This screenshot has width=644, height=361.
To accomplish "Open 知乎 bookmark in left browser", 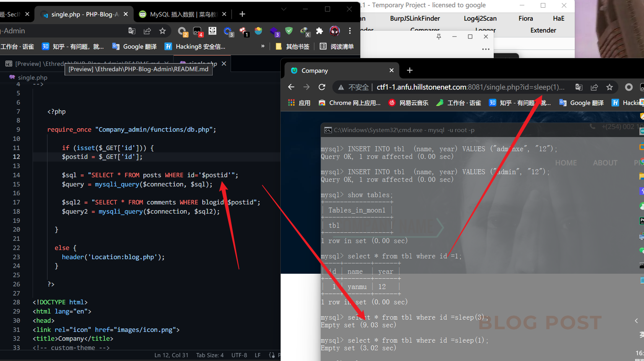I will (x=73, y=46).
